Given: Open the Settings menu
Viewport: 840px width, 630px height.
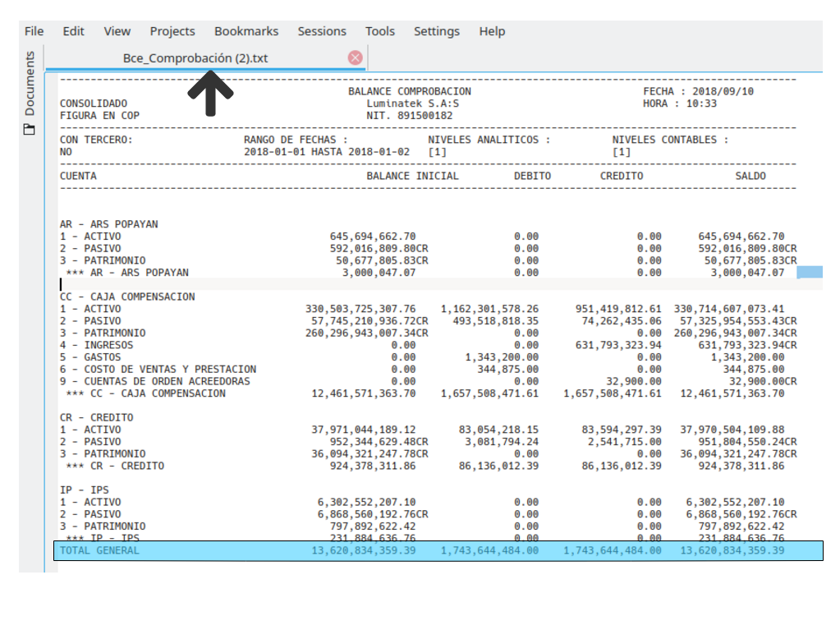Looking at the screenshot, I should tap(437, 31).
